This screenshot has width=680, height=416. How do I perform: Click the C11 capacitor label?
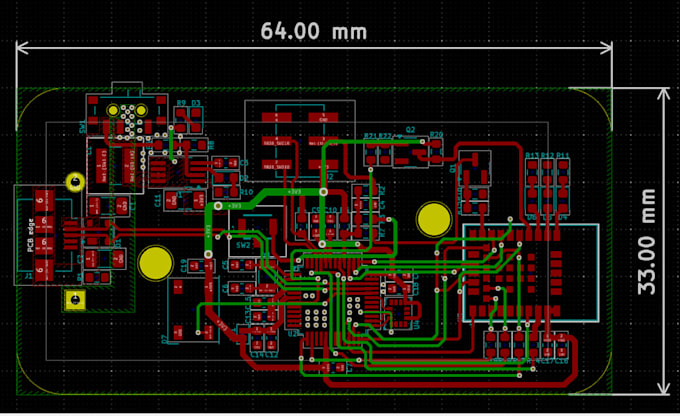[158, 200]
